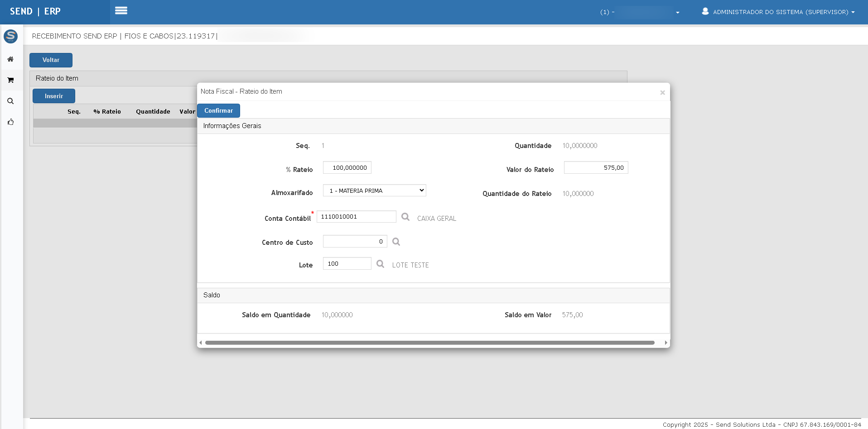Go to home via sidebar house icon
The width and height of the screenshot is (868, 429).
[10, 59]
